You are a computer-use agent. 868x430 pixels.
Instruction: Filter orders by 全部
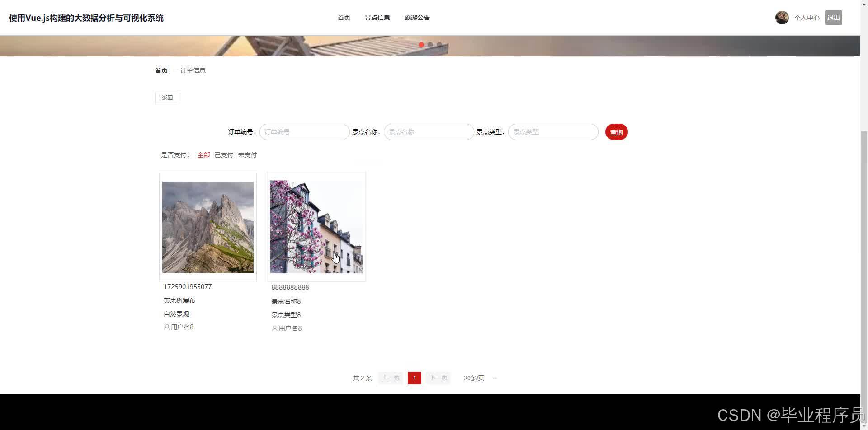[x=203, y=155]
